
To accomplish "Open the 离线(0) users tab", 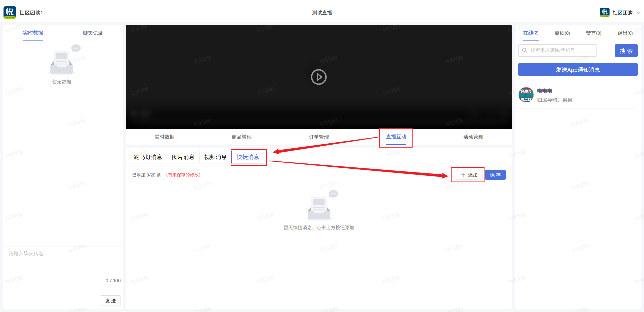I will [562, 33].
